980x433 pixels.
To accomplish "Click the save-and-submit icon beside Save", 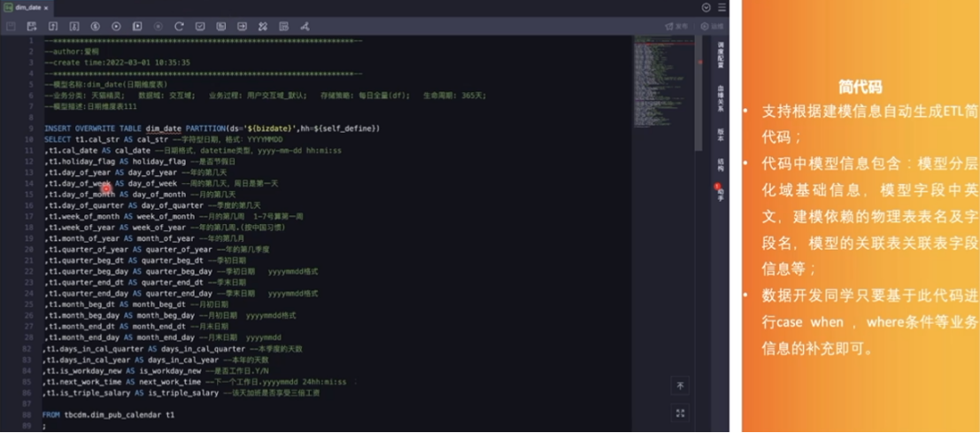I will point(32,27).
